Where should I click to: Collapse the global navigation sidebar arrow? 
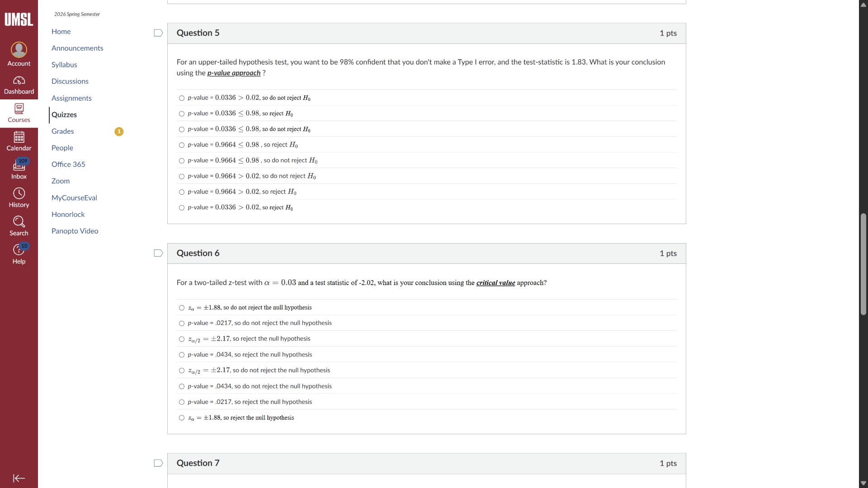(x=19, y=478)
